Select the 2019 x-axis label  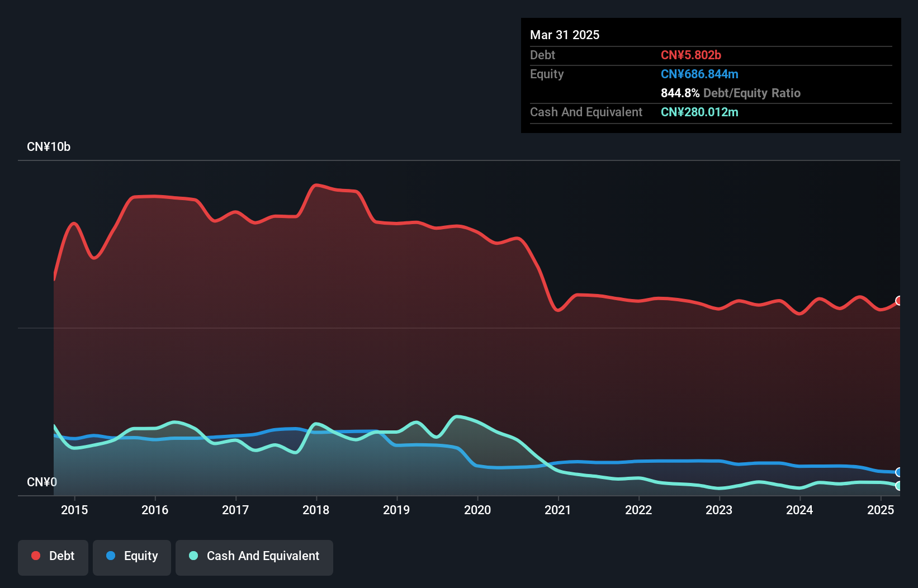(396, 510)
